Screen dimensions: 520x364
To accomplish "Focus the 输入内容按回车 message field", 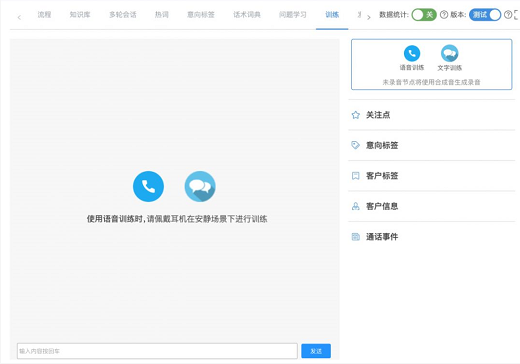I will (157, 351).
